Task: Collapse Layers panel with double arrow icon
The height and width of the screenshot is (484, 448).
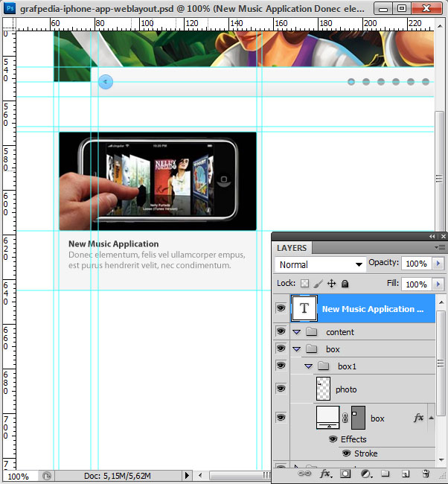Action: point(432,237)
